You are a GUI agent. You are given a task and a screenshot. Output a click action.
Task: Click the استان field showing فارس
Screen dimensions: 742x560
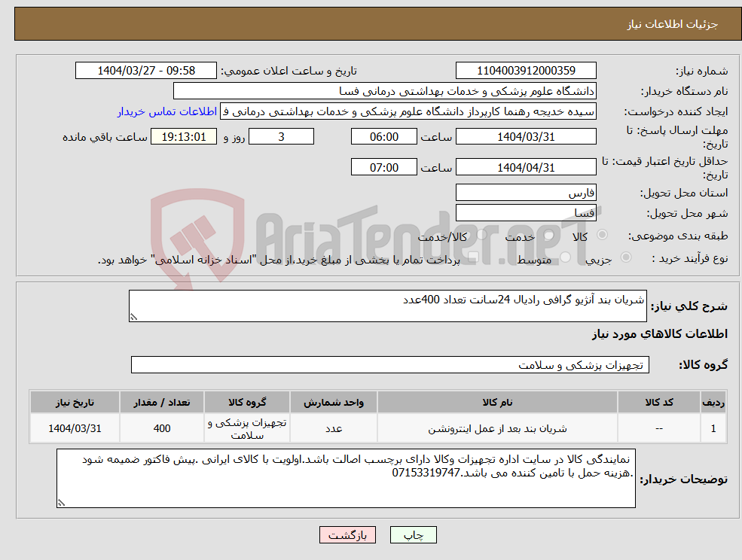tap(525, 192)
